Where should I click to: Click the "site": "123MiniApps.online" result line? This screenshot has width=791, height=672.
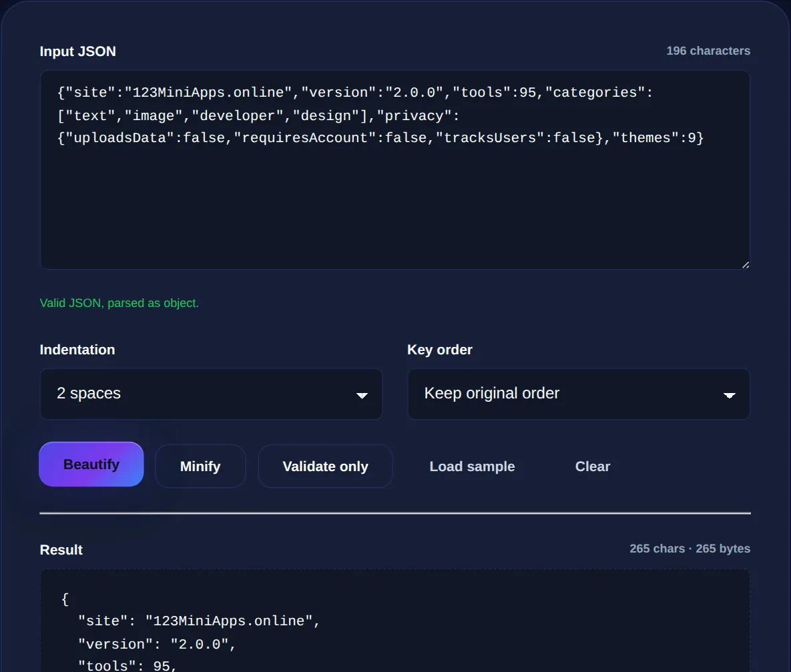[199, 621]
